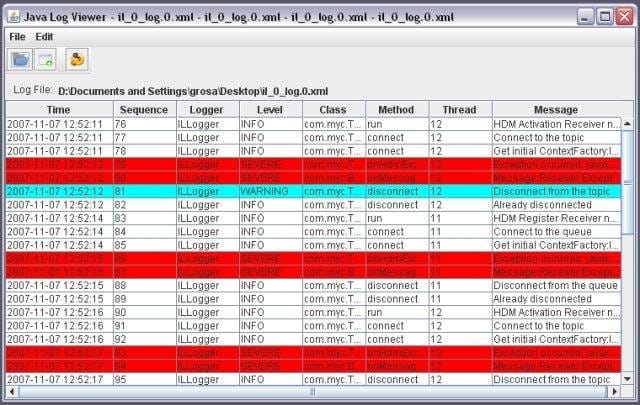Select sequence cell 95
Screen dimensions: 640x405
pyautogui.click(x=144, y=380)
